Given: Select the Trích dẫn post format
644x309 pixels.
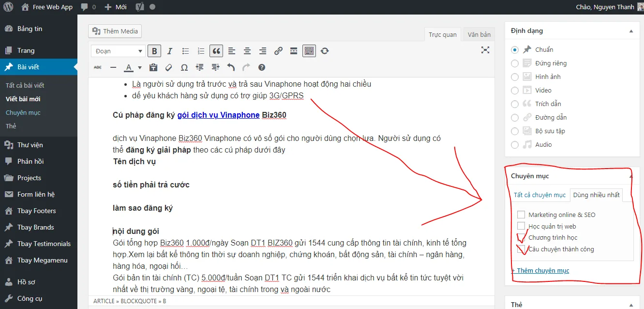Looking at the screenshot, I should [x=515, y=104].
